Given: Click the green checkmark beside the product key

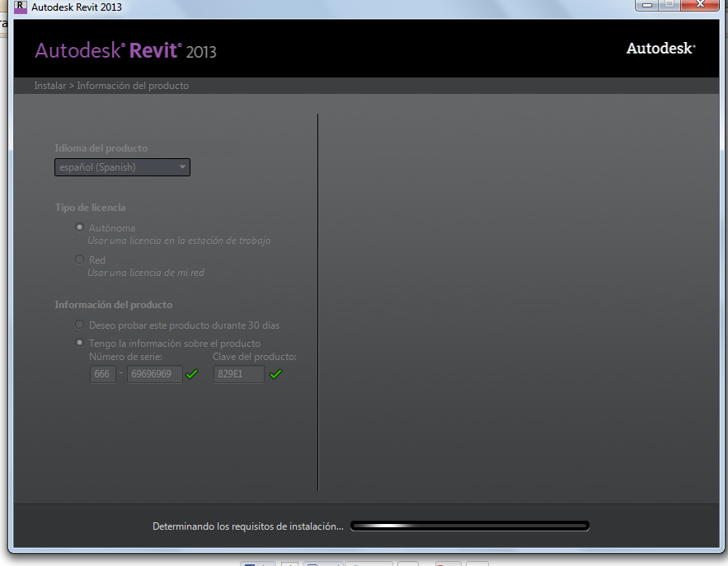Looking at the screenshot, I should pyautogui.click(x=276, y=374).
